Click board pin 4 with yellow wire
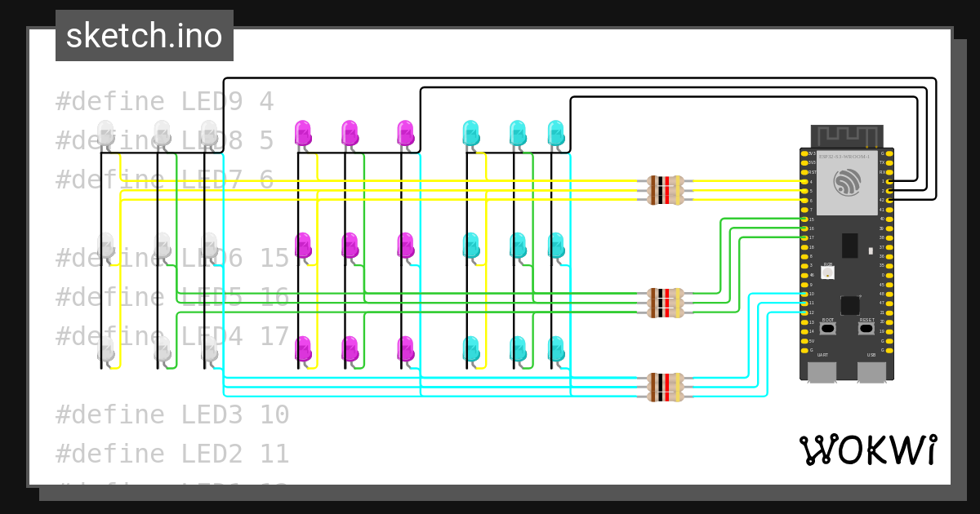Screen dimensions: 980x514 804,181
